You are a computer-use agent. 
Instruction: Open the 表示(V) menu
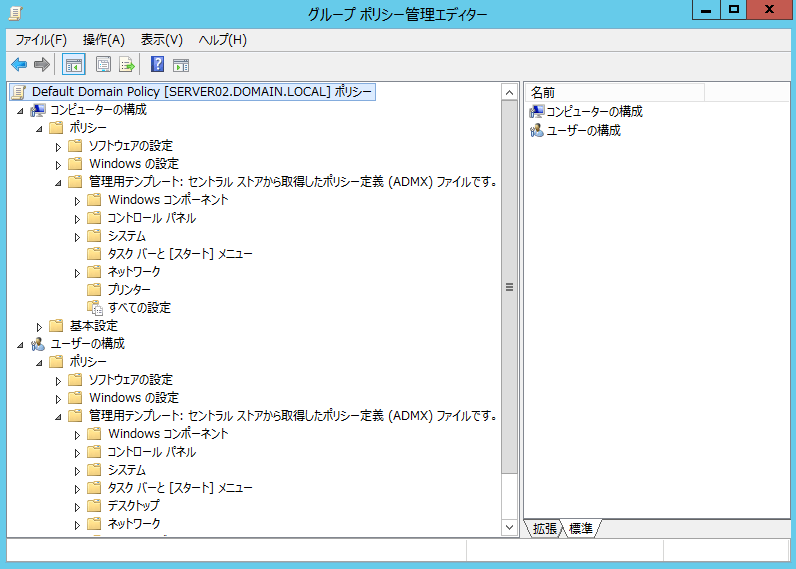[x=161, y=40]
